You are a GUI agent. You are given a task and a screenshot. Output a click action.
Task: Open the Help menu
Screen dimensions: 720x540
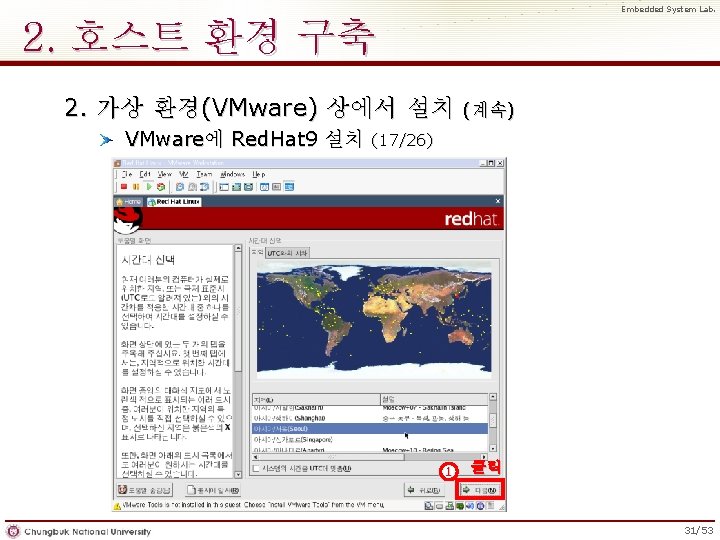pyautogui.click(x=259, y=174)
